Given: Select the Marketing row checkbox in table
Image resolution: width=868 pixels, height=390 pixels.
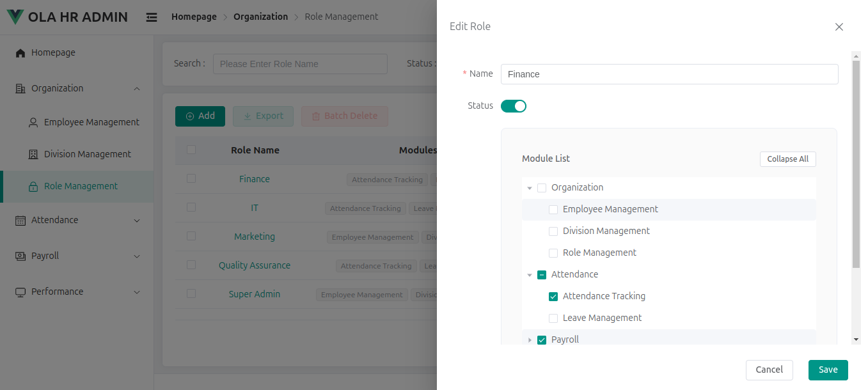Looking at the screenshot, I should [191, 236].
